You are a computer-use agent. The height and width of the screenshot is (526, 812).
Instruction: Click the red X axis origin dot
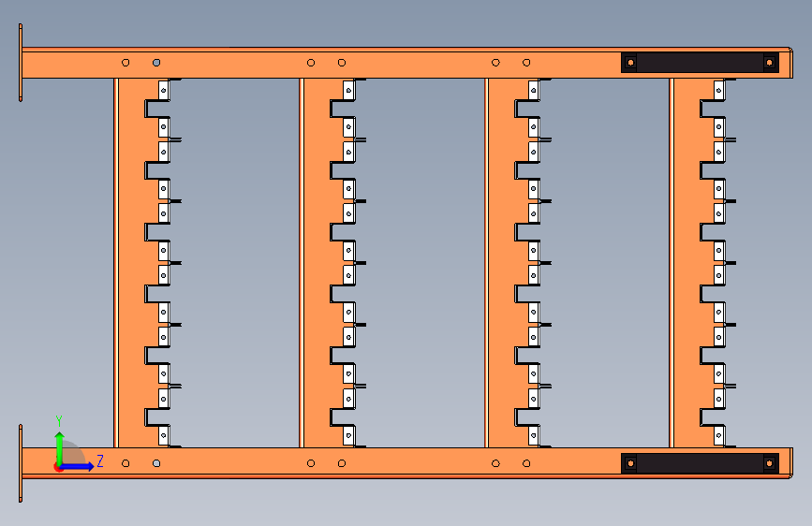coord(58,467)
